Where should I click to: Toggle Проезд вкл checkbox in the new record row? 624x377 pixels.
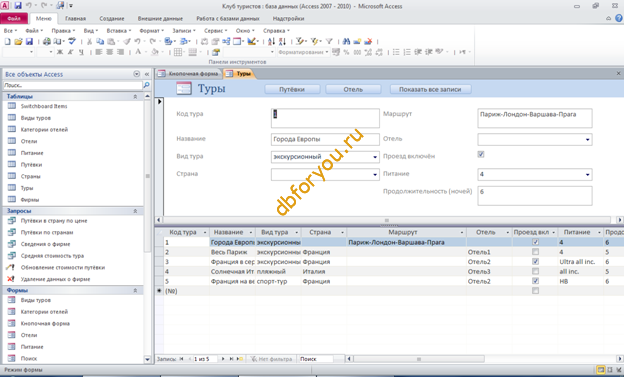(x=535, y=291)
